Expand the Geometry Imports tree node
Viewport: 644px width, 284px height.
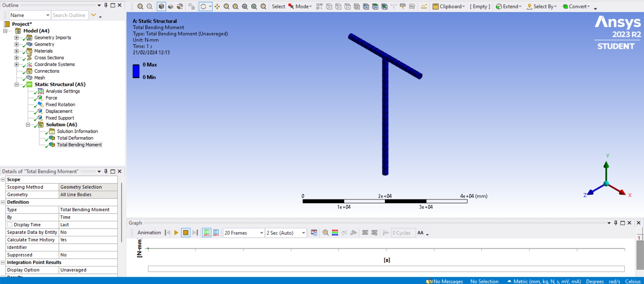16,38
